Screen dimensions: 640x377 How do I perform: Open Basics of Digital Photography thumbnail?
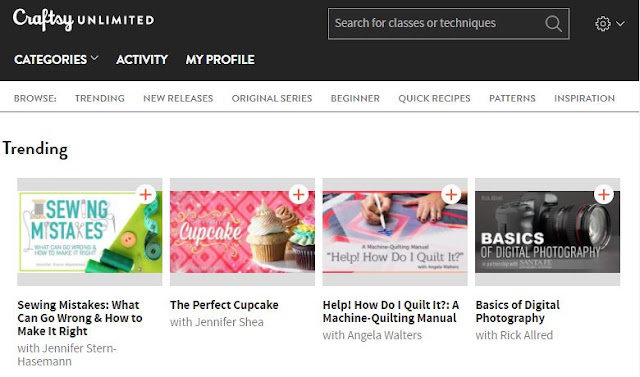[548, 232]
